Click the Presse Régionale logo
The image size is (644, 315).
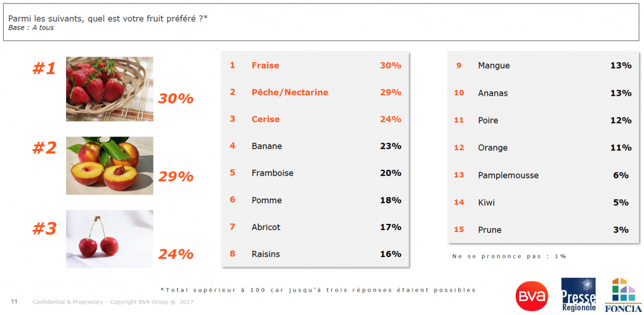[x=579, y=296]
